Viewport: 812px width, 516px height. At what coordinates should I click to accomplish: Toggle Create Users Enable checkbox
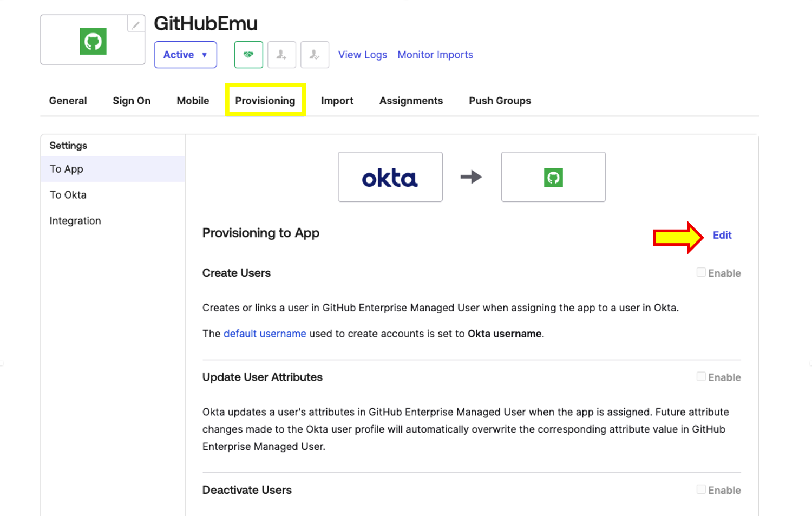(x=701, y=272)
